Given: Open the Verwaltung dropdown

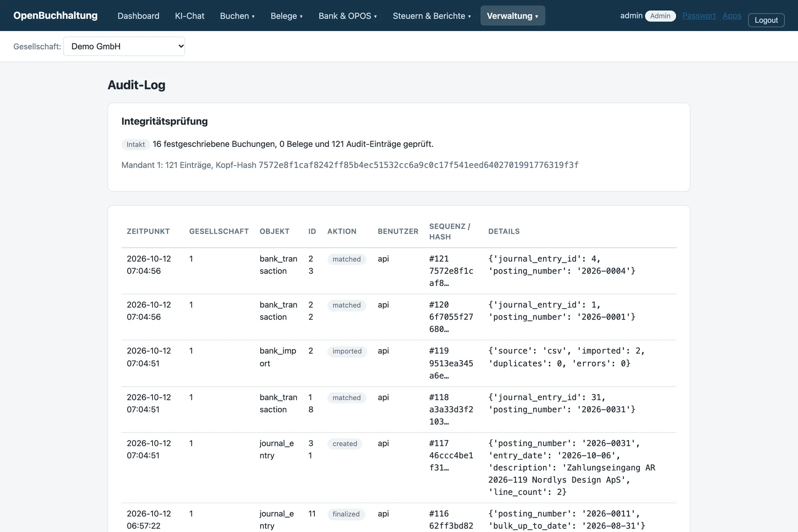Looking at the screenshot, I should [x=512, y=16].
